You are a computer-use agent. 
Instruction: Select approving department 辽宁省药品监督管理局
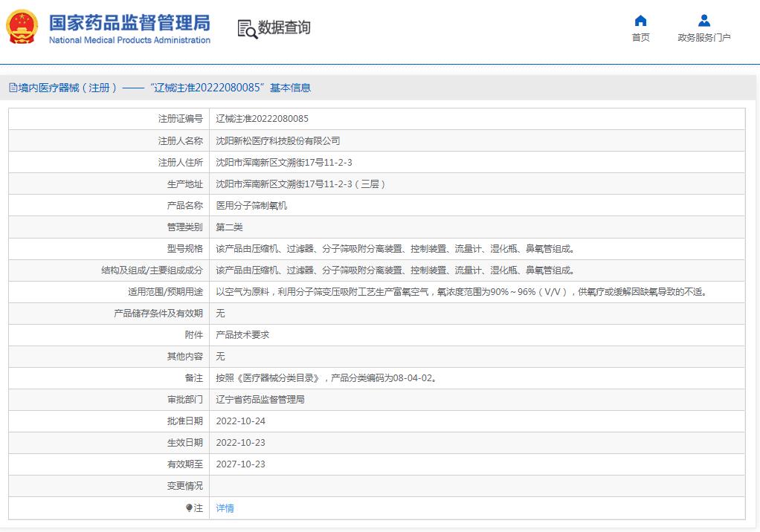(260, 400)
